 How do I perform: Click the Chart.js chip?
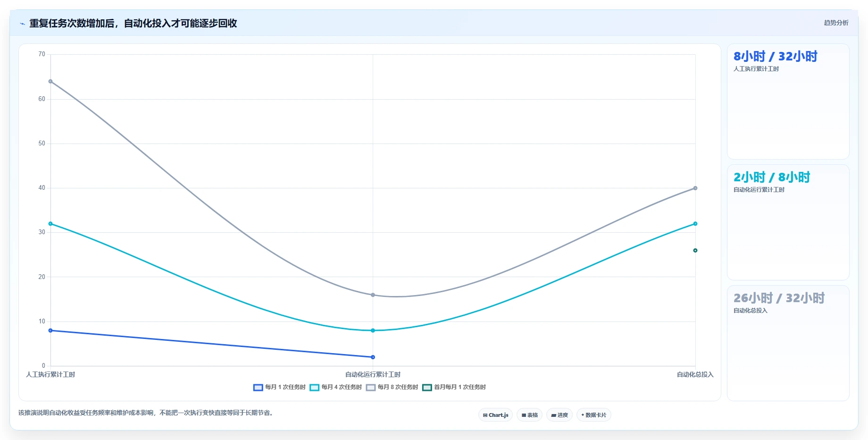495,415
